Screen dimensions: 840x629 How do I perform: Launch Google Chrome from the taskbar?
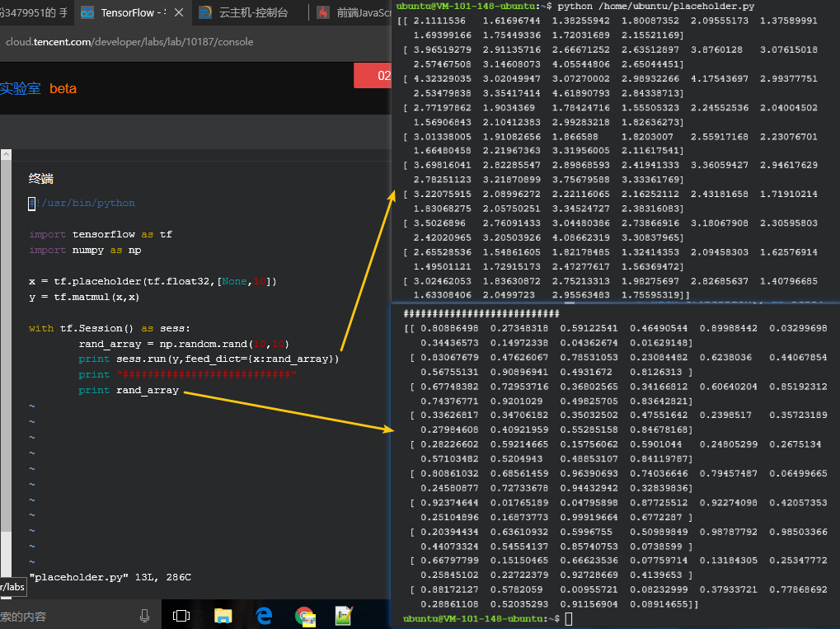303,615
